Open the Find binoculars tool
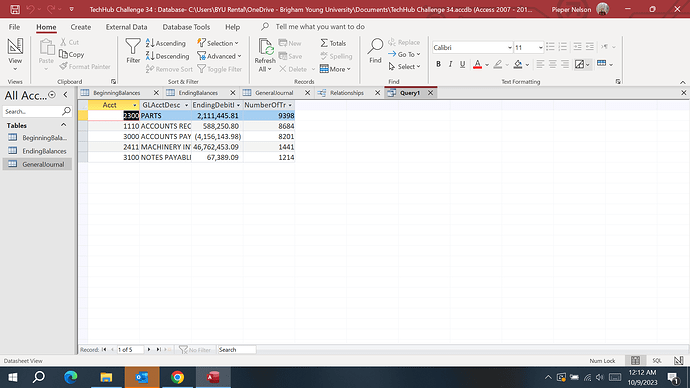The height and width of the screenshot is (388, 690). [x=375, y=51]
